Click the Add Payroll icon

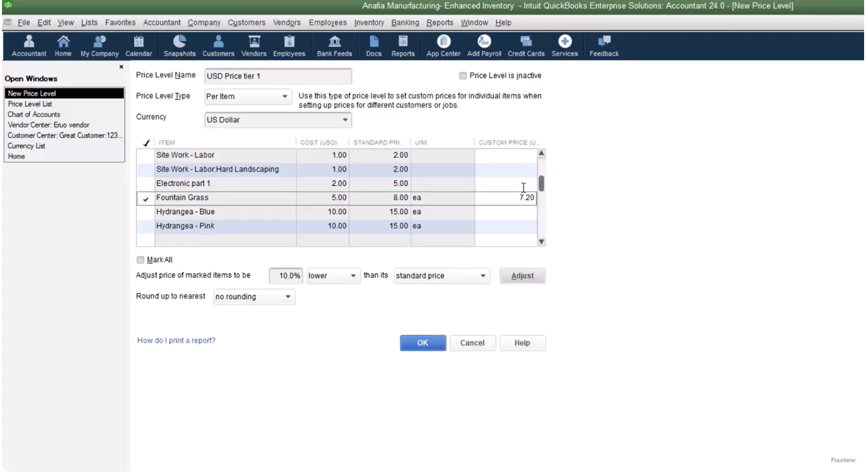tap(484, 46)
